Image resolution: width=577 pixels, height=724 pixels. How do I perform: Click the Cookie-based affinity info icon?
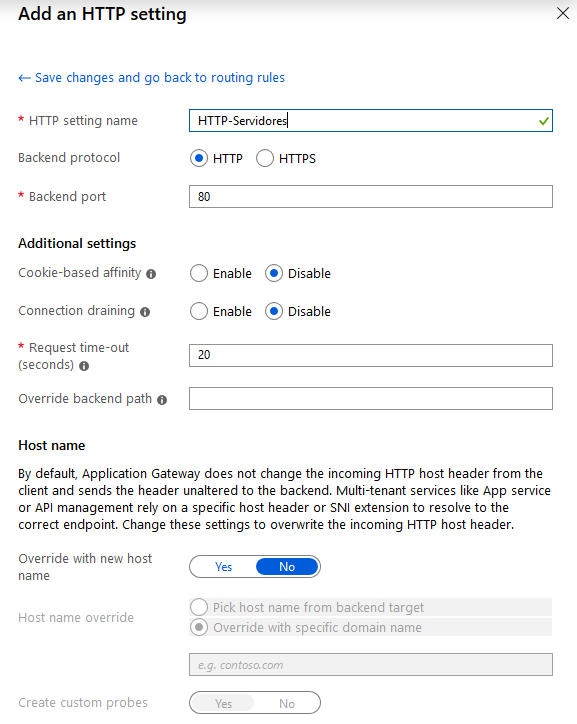tap(151, 274)
